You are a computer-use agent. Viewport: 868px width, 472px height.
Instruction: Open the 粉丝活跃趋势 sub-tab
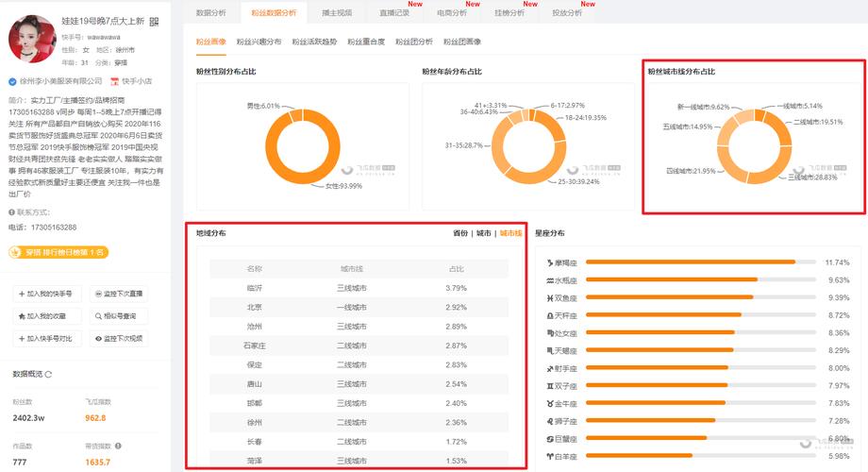point(314,42)
